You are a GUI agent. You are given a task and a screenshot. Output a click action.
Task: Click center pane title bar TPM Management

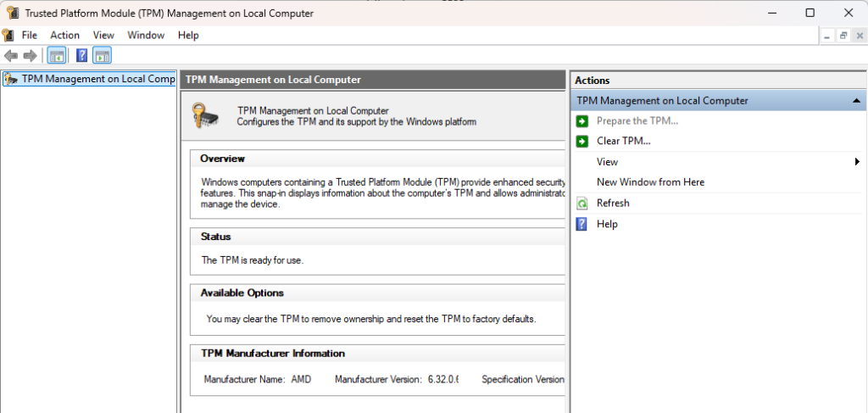coord(372,80)
